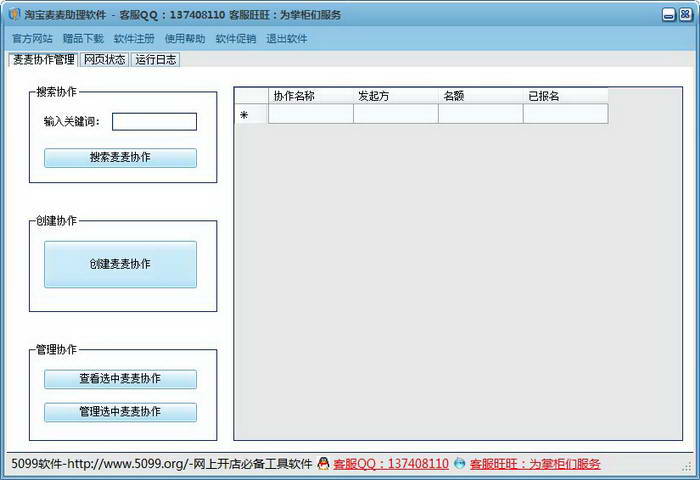700x480 pixels.
Task: Click the QQ penguin icon in status bar
Action: pos(323,464)
